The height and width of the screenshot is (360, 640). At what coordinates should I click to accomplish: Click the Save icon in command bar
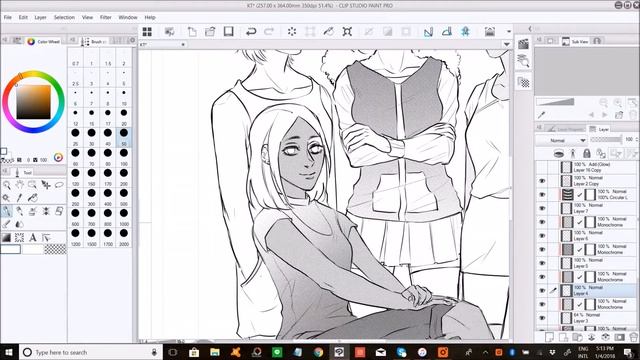(228, 31)
